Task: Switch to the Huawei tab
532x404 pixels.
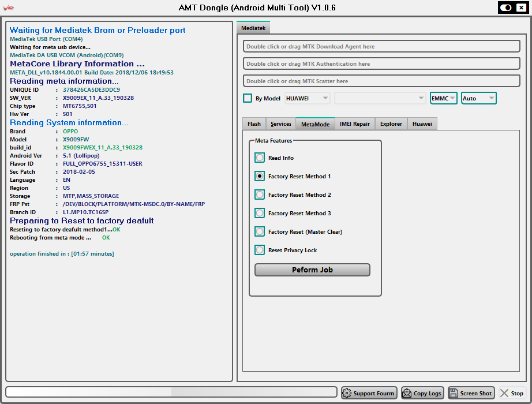Action: [422, 124]
